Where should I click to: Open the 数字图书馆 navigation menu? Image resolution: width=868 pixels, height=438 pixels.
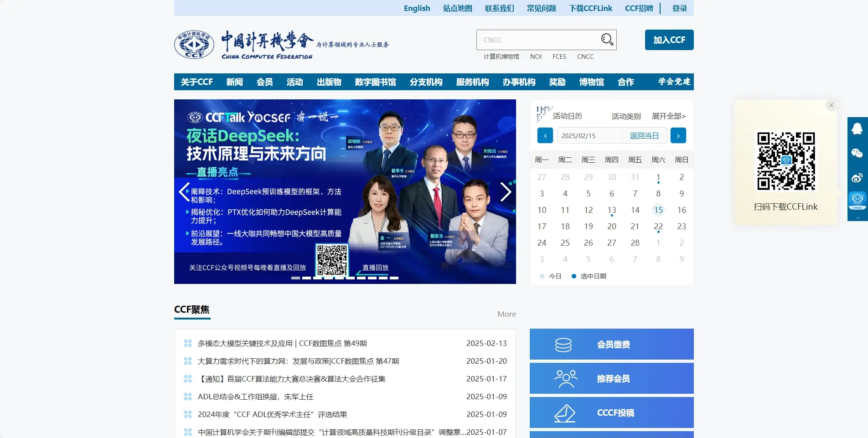[x=375, y=82]
